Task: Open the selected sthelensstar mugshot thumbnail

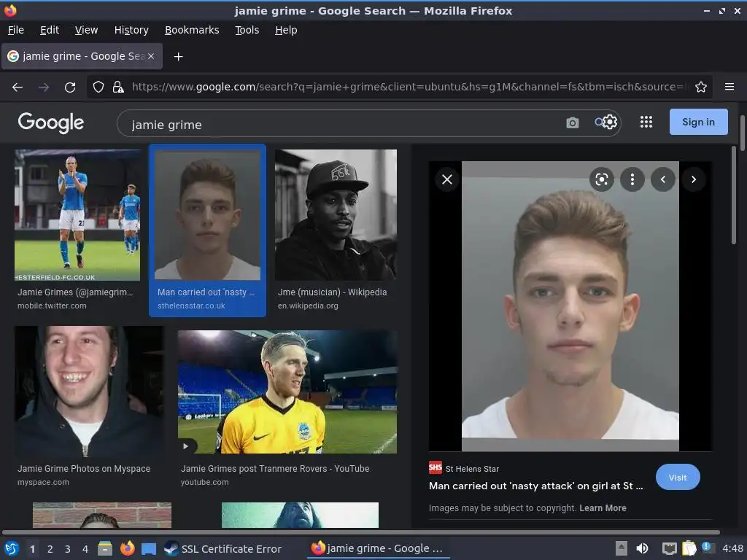Action: [207, 215]
